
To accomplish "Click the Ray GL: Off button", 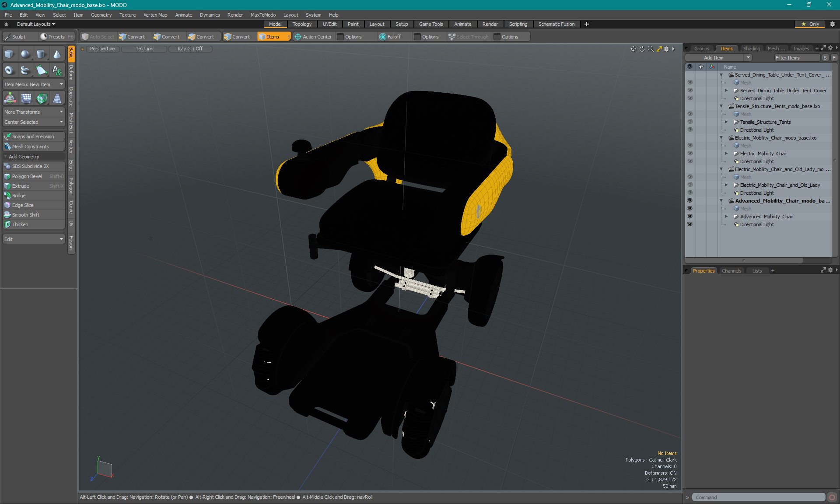I will pos(190,49).
